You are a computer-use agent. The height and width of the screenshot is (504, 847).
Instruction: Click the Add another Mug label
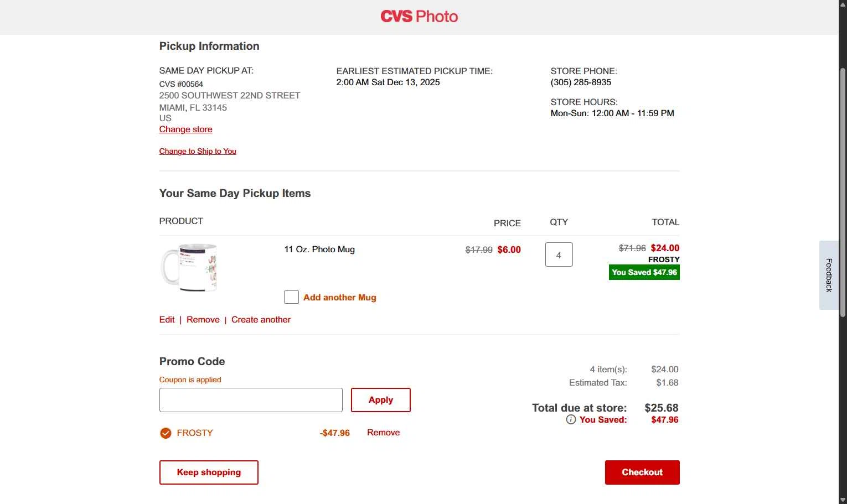339,298
